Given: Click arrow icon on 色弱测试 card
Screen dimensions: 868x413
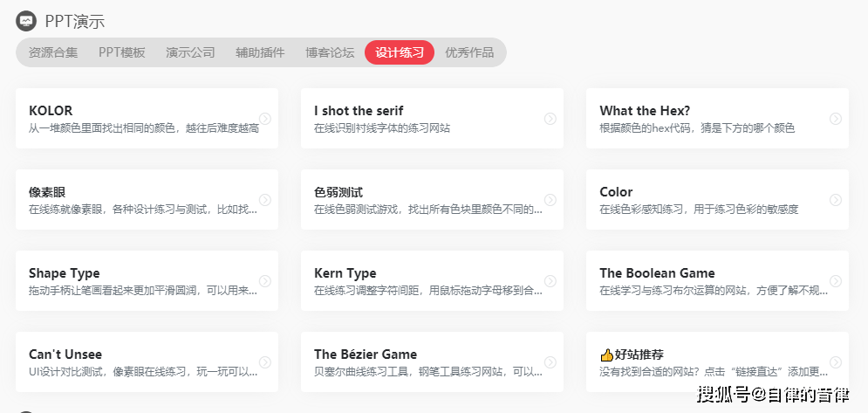Looking at the screenshot, I should (550, 200).
